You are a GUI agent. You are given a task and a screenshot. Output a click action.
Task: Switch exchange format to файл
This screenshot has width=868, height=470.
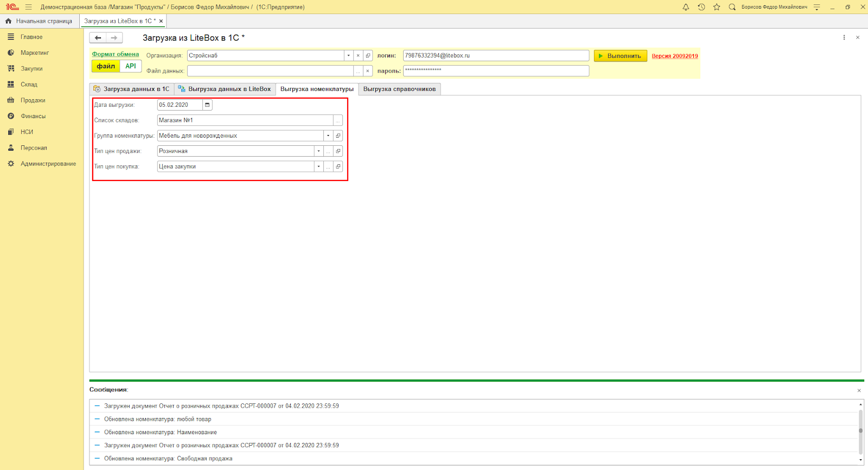106,66
